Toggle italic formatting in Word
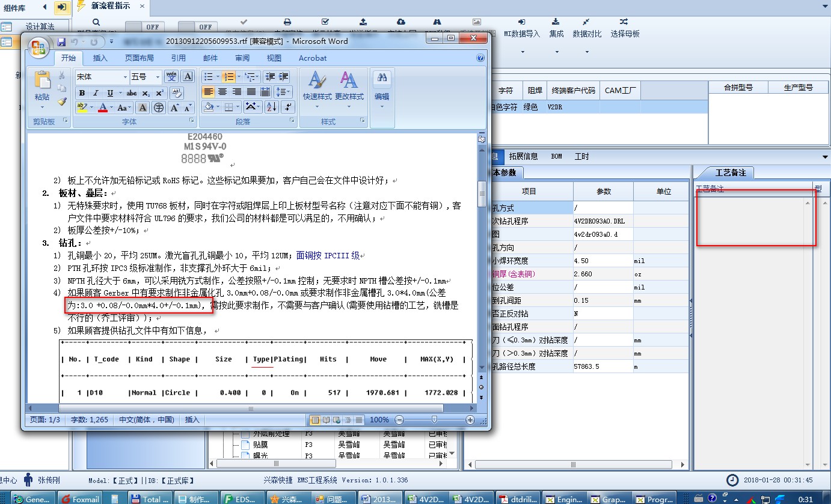The width and height of the screenshot is (831, 504). coord(96,93)
